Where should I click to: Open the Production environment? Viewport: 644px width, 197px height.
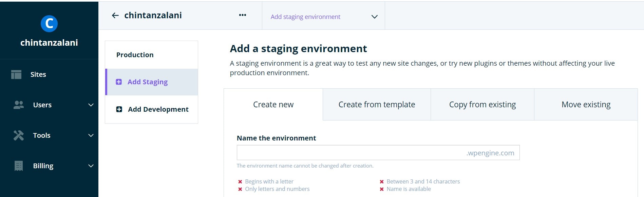coord(135,55)
